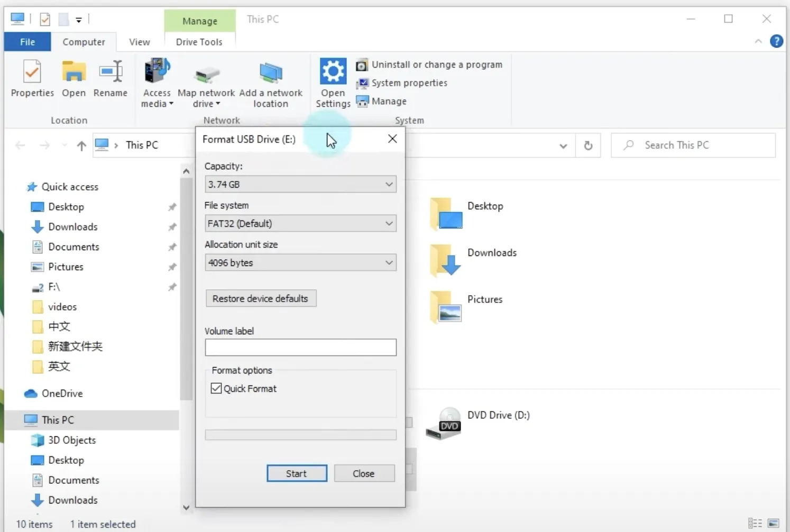Click Add a network location
The image size is (790, 532).
pos(271,84)
